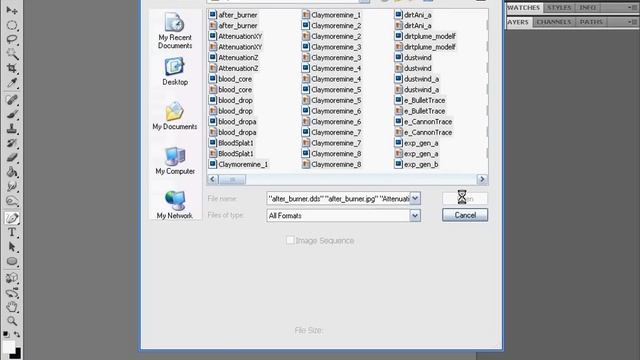This screenshot has width=640, height=360.
Task: Click the Cancel button
Action: point(465,215)
